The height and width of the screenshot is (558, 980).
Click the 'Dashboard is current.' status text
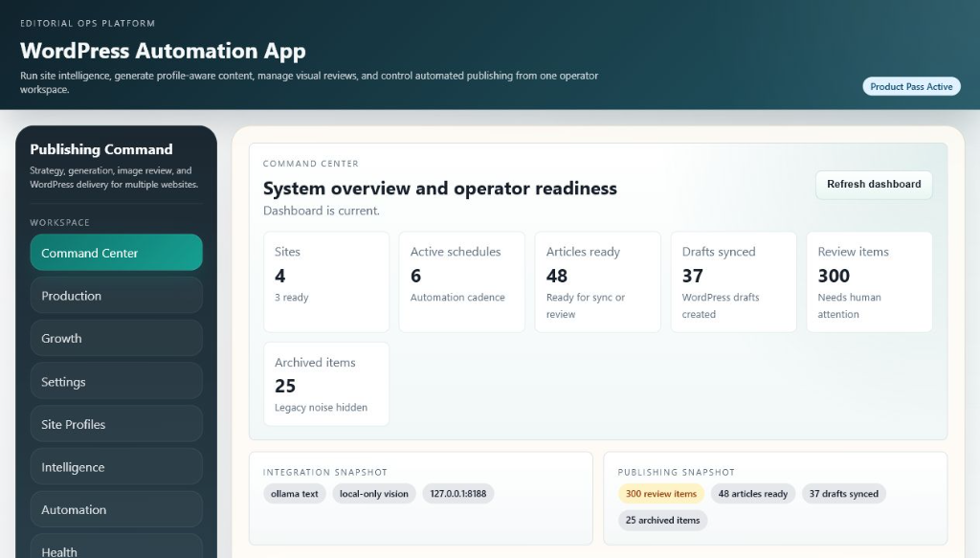[322, 211]
